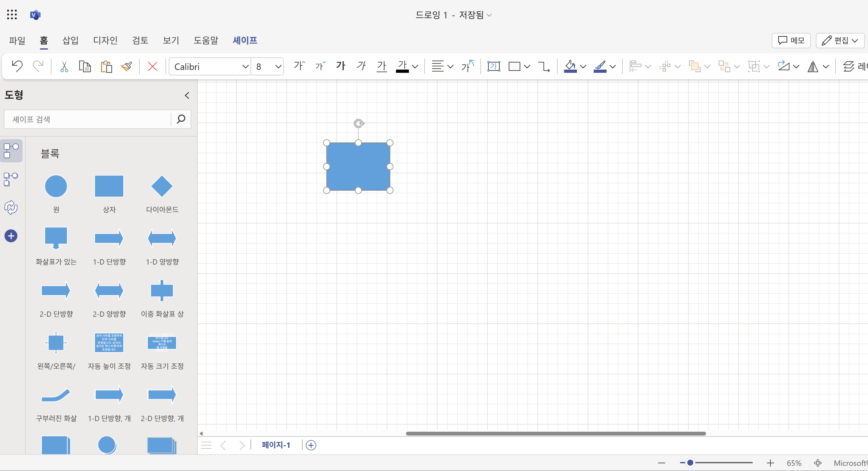868x471 pixels.
Task: Open font color dropdown arrow
Action: coord(415,66)
